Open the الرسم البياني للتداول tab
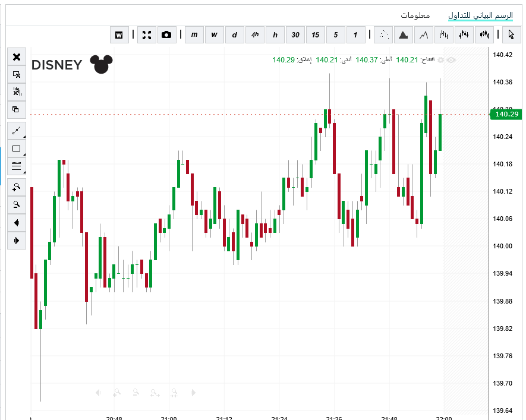This screenshot has width=526, height=420. click(480, 15)
